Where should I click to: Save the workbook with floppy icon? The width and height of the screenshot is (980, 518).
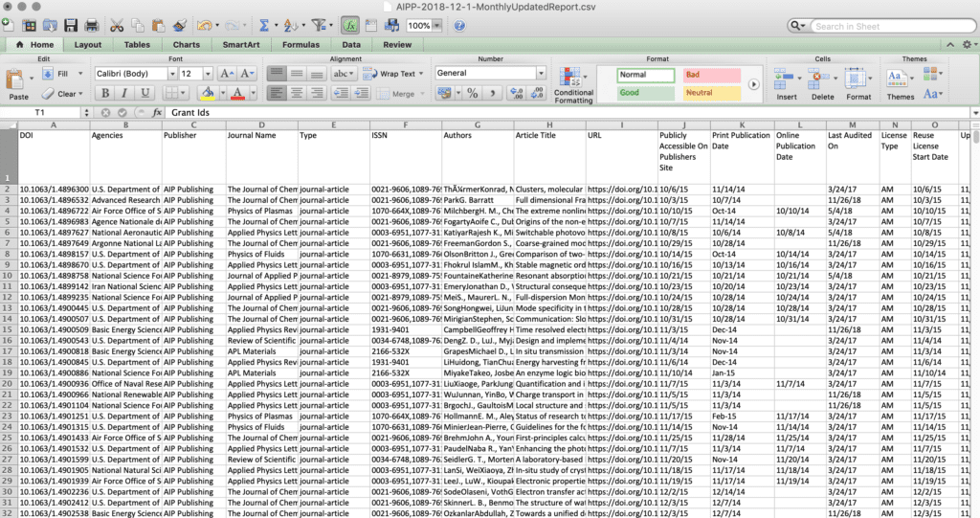(x=71, y=26)
